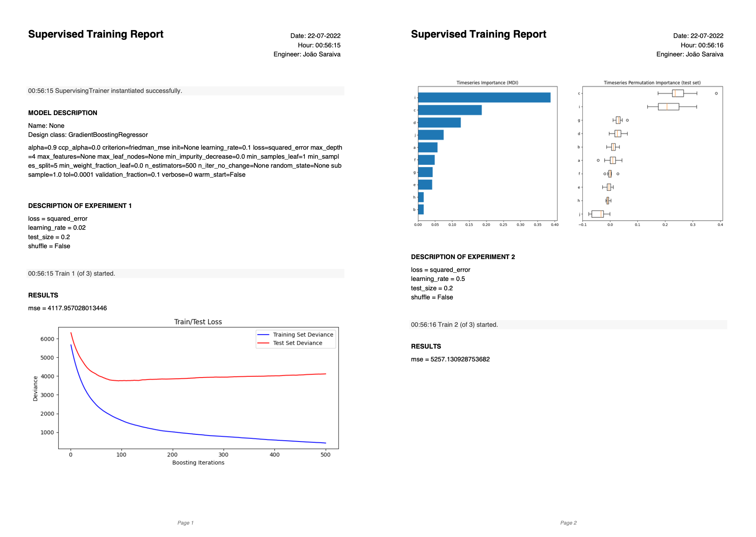Click the Supervised Training Report title on Page 1
Image resolution: width=756 pixels, height=537 pixels.
click(96, 34)
